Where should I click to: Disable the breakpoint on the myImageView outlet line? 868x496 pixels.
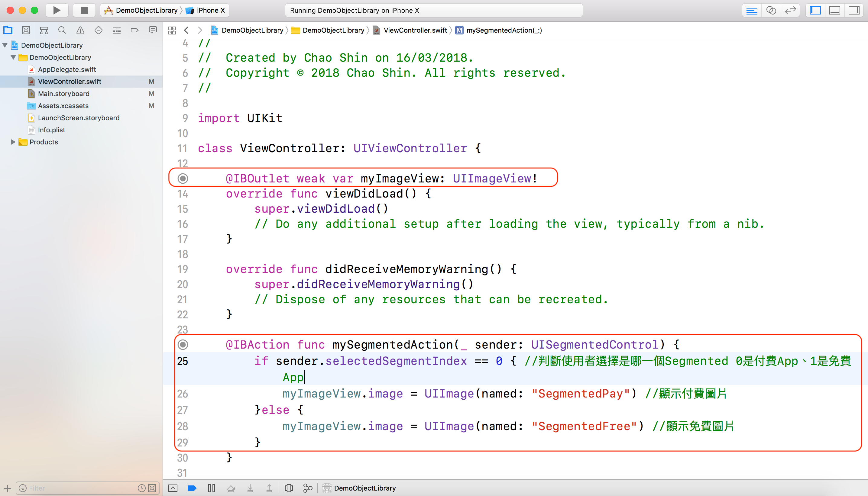click(x=183, y=178)
